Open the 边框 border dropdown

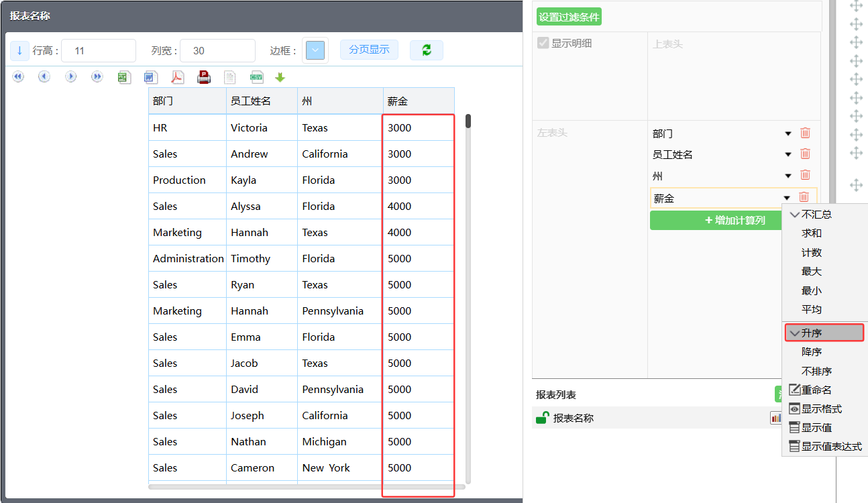[x=315, y=50]
